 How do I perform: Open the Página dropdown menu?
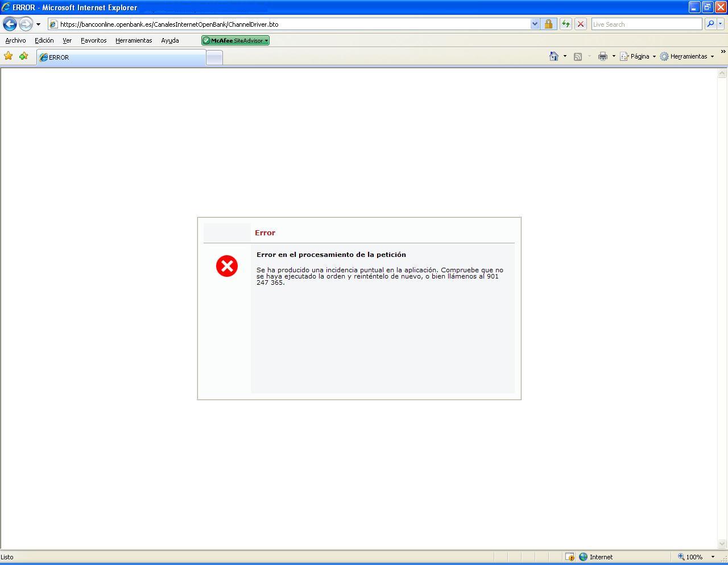639,56
